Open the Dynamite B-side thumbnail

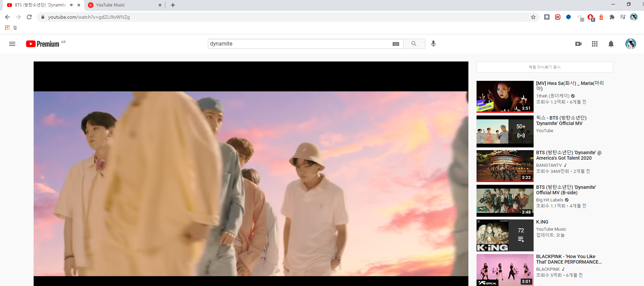point(505,201)
